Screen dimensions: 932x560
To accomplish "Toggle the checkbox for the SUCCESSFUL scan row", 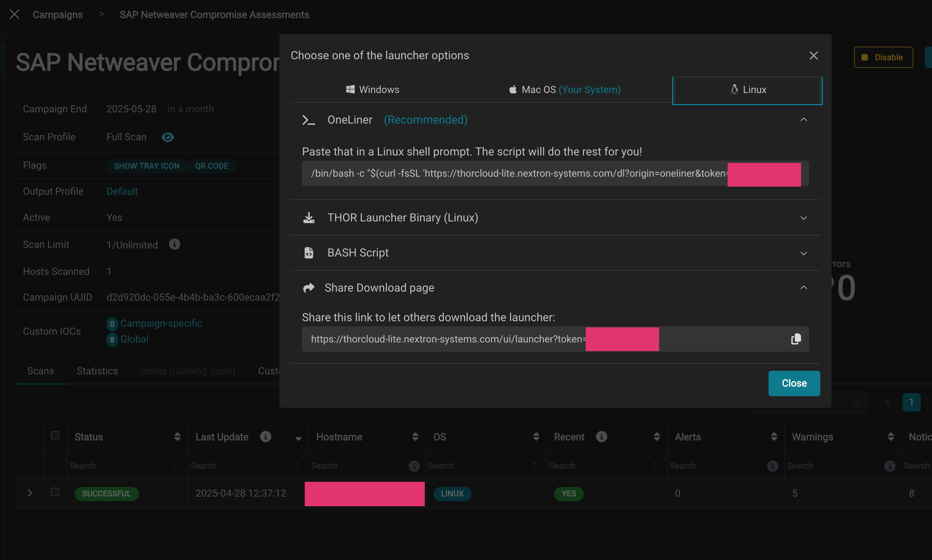I will 55,492.
